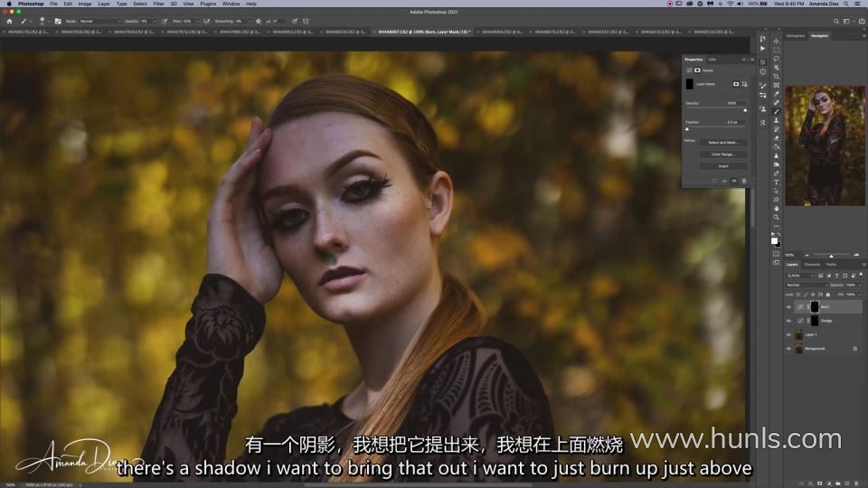
Task: Click the Home icon in options bar
Action: 9,21
